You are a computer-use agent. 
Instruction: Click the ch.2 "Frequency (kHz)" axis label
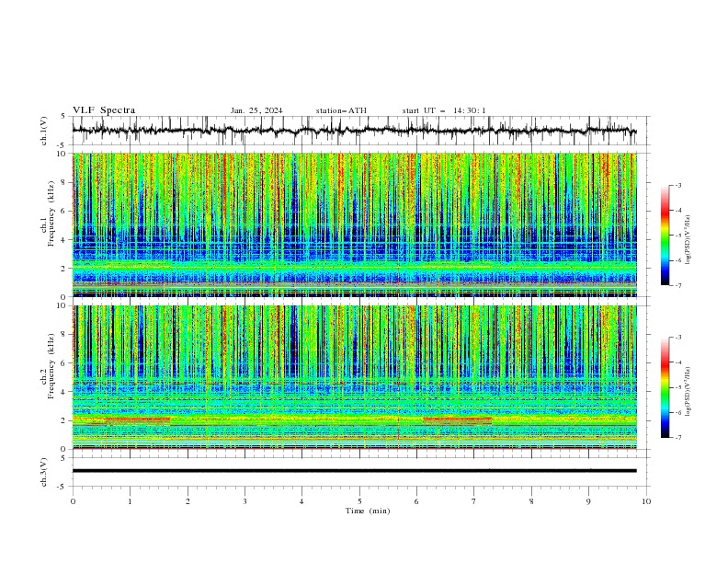[x=51, y=365]
